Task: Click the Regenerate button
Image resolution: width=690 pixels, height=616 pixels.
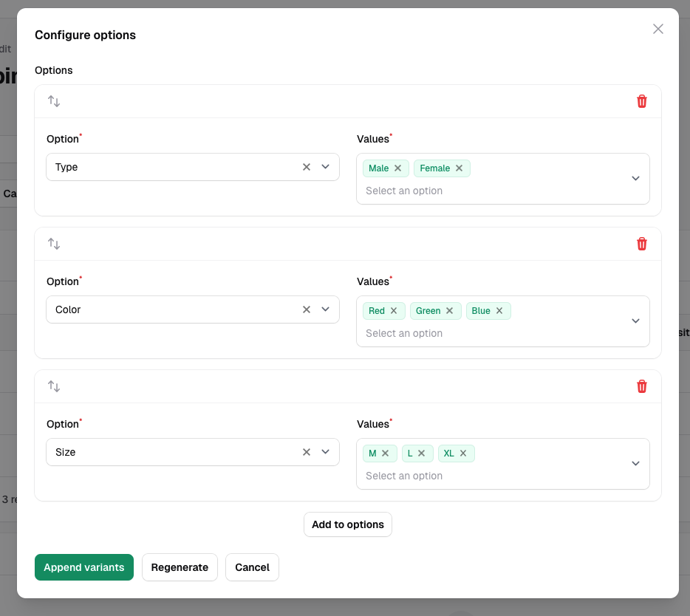Action: point(180,567)
